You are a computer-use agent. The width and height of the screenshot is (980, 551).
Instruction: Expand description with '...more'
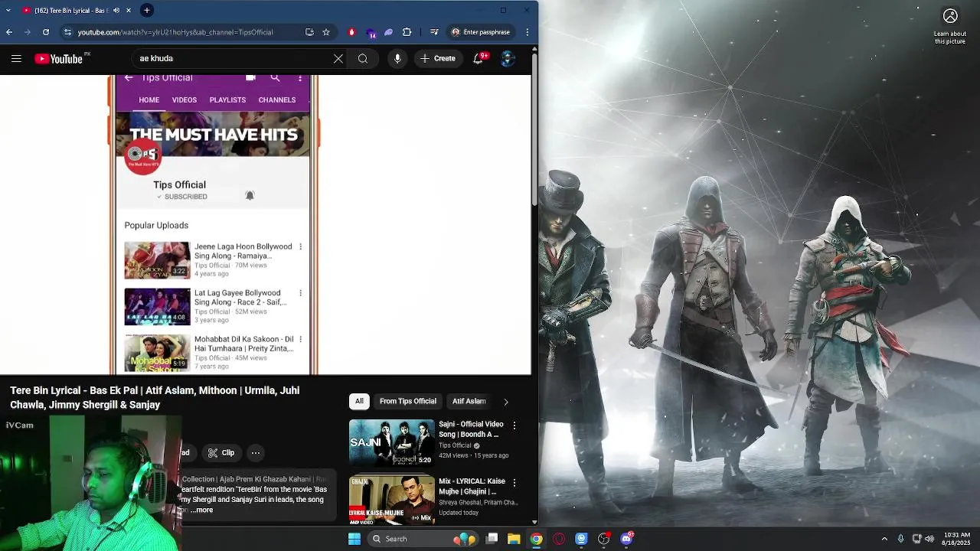[x=202, y=510]
